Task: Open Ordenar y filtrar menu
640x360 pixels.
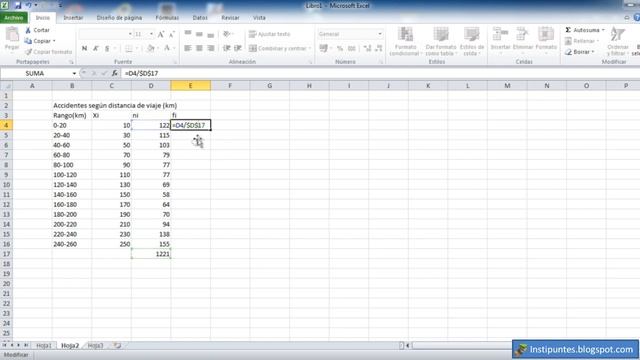Action: [x=618, y=41]
